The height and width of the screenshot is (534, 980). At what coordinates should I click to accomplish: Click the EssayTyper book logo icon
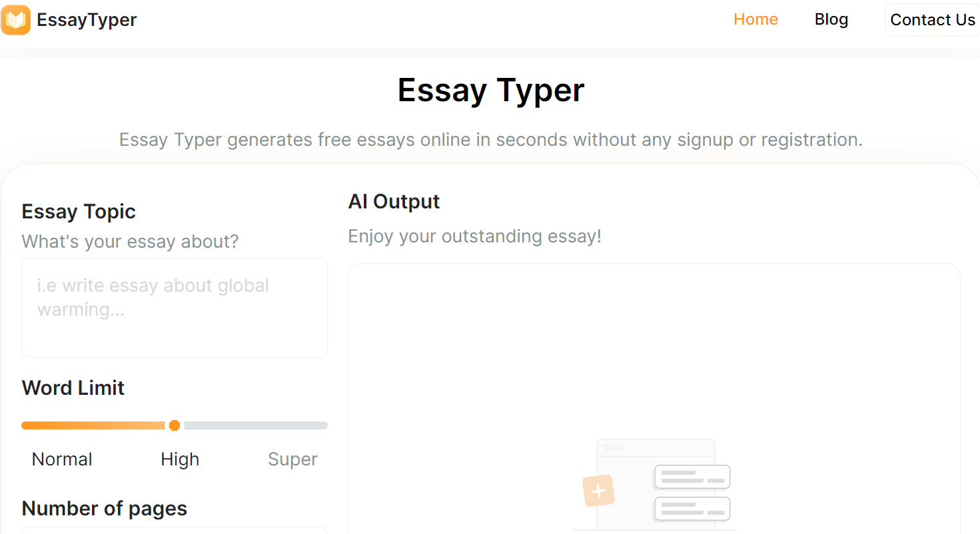coord(16,20)
